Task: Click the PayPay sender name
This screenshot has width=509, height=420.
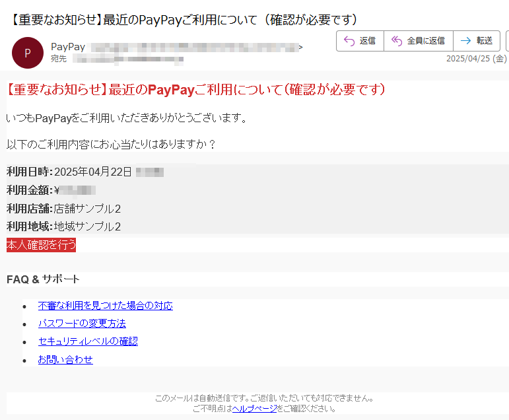Action: 68,47
